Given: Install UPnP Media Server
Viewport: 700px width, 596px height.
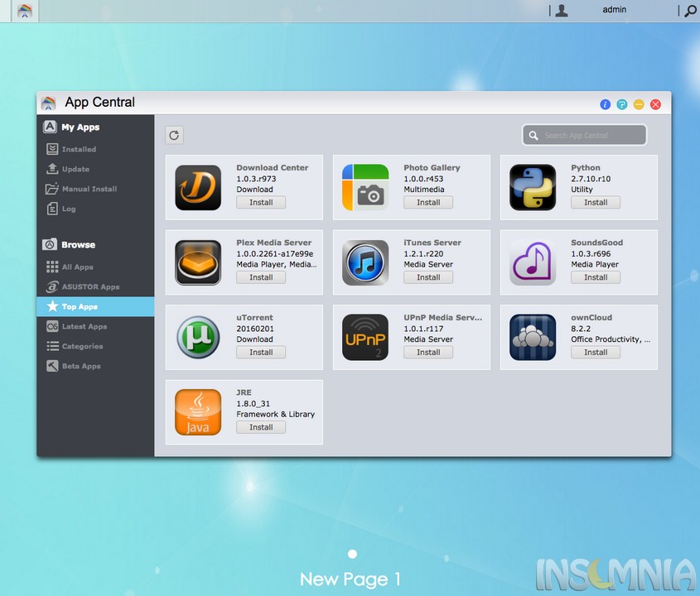Looking at the screenshot, I should tap(428, 353).
